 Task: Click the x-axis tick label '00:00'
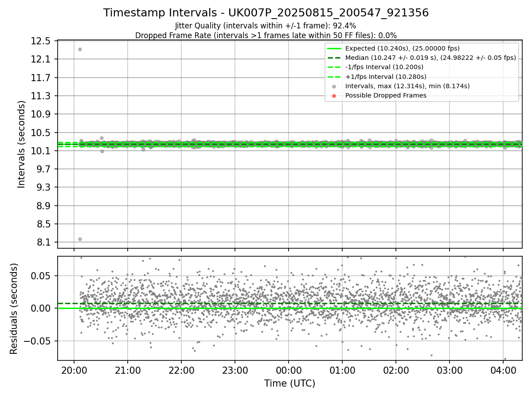289,370
